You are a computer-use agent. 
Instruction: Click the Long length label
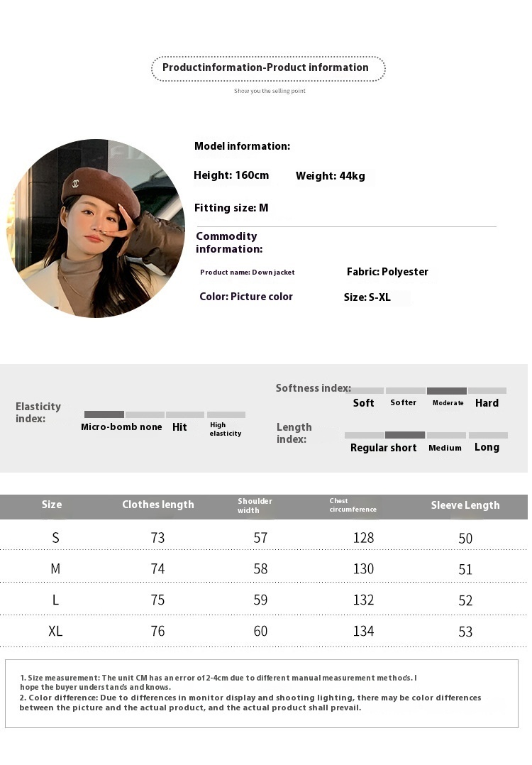487,447
